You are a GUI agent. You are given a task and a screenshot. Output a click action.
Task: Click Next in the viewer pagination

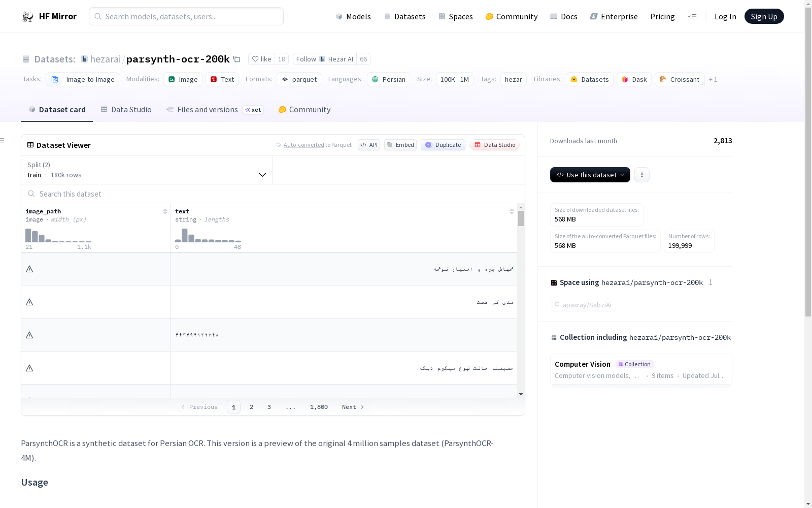pyautogui.click(x=353, y=407)
